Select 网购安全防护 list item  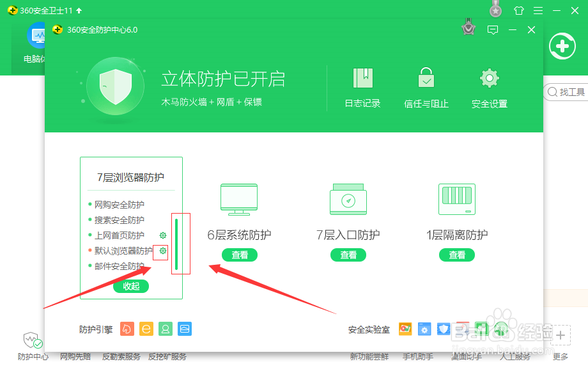120,205
